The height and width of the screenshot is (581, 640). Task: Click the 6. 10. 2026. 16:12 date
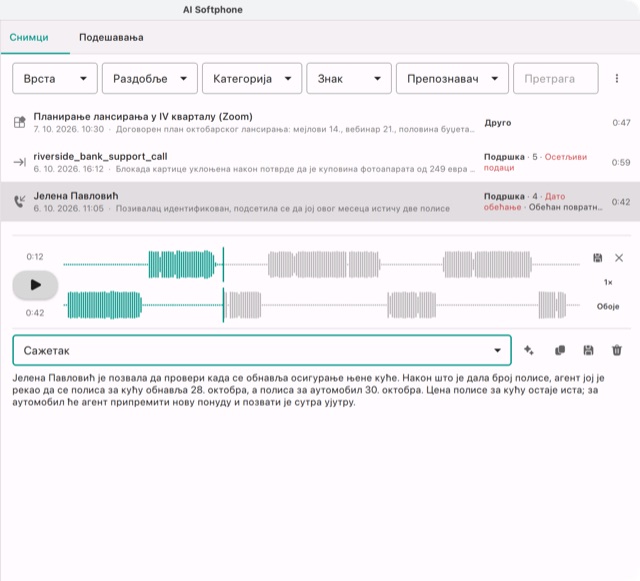point(69,169)
